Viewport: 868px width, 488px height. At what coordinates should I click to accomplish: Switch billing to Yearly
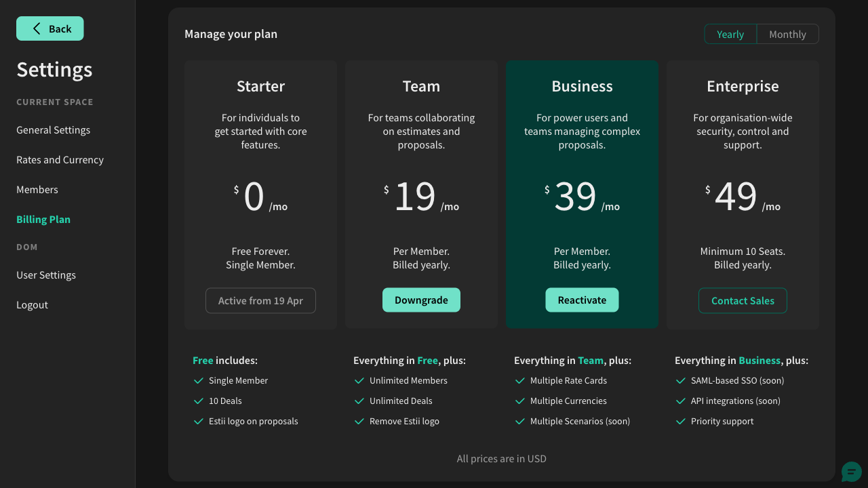tap(730, 34)
